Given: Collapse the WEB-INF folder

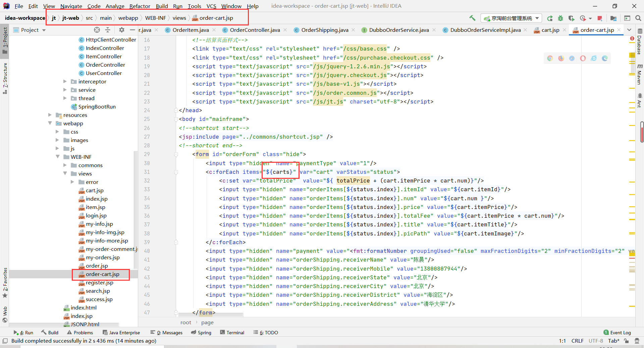Looking at the screenshot, I should click(x=57, y=157).
